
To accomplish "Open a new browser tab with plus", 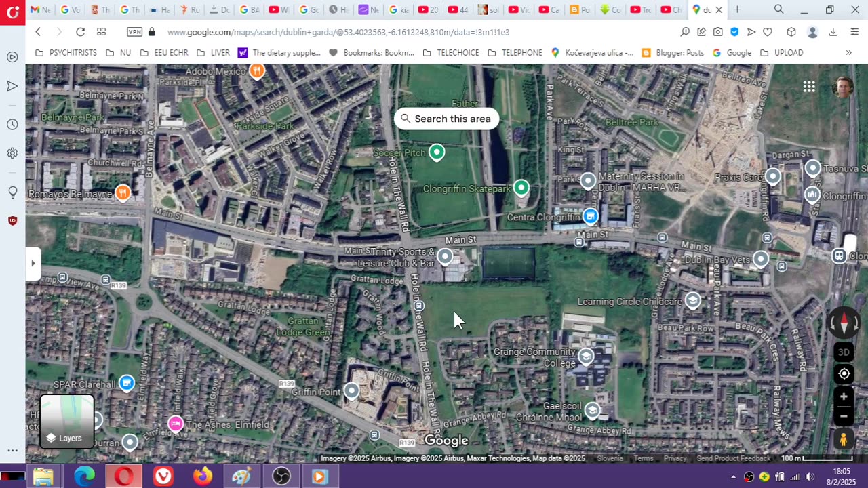I will [x=737, y=9].
